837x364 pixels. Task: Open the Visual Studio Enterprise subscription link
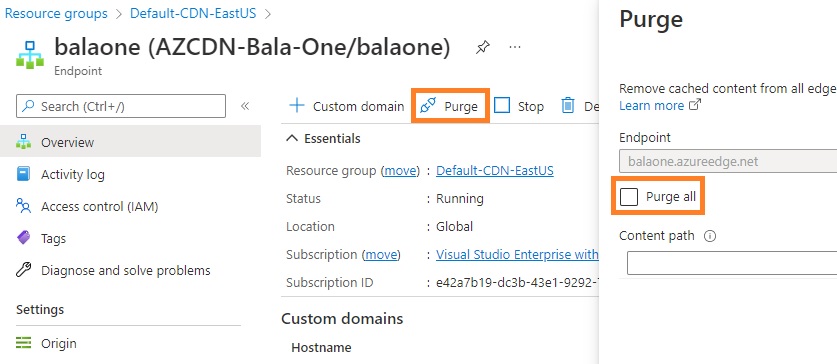click(517, 255)
